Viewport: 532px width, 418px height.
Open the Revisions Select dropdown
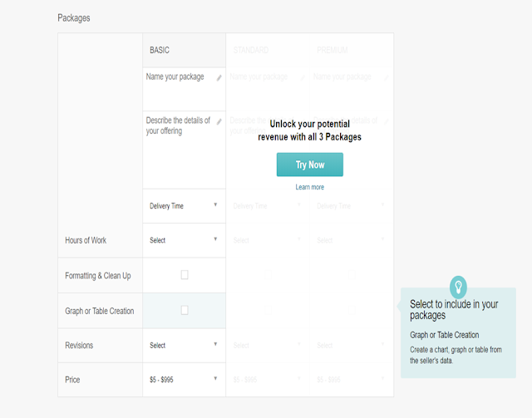pos(184,345)
